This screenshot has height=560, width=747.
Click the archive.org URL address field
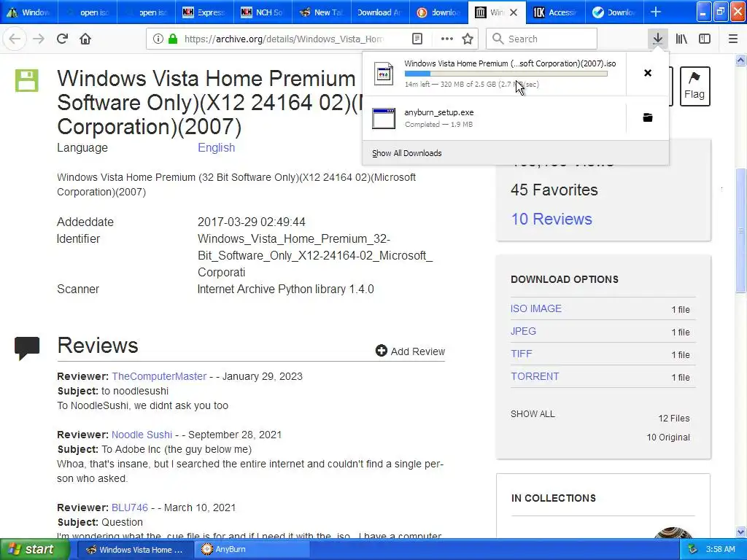point(284,39)
